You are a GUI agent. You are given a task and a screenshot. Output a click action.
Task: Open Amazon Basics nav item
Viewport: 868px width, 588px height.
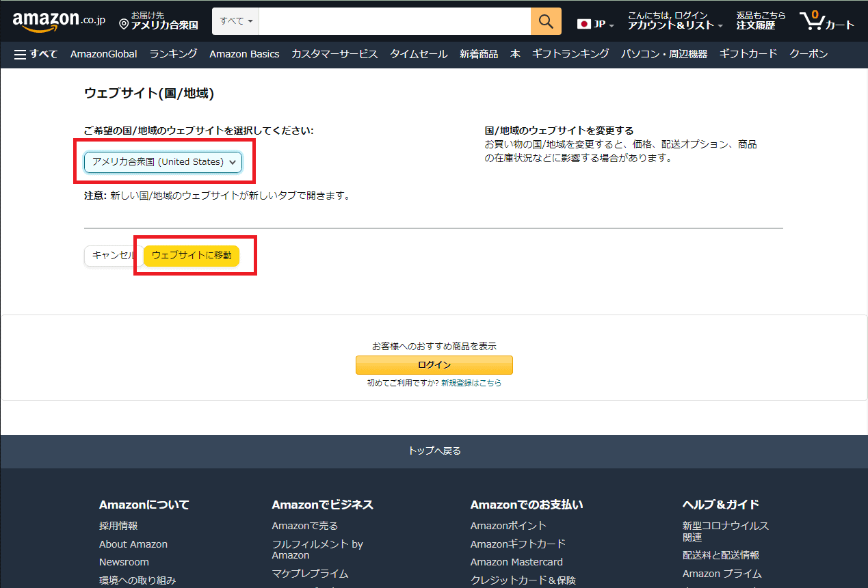point(244,54)
